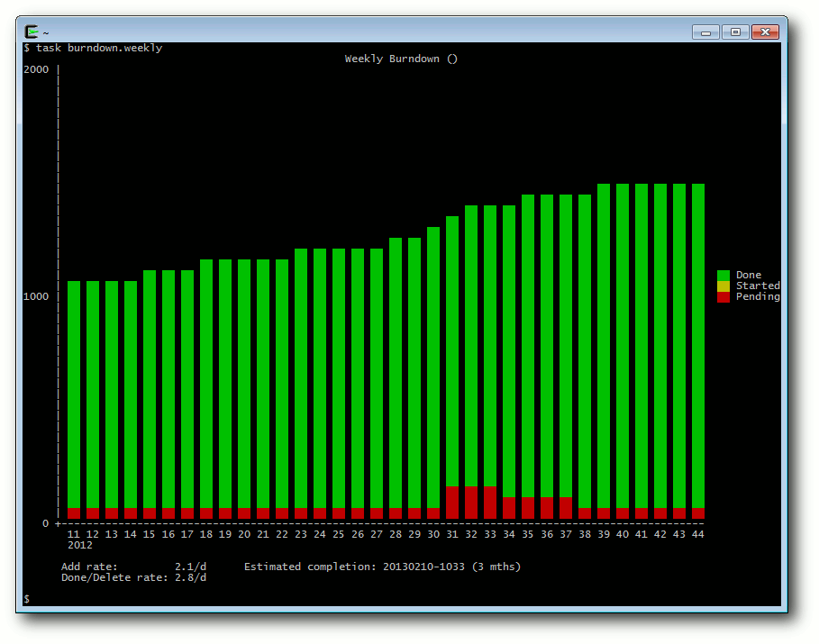Close the terminal window
This screenshot has height=644, width=819.
pyautogui.click(x=765, y=32)
